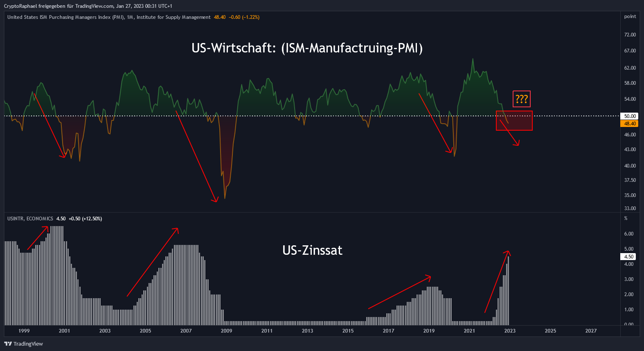Screen dimensions: 644x351
Task: Click the 37.50 level on price axis
Action: [630, 180]
